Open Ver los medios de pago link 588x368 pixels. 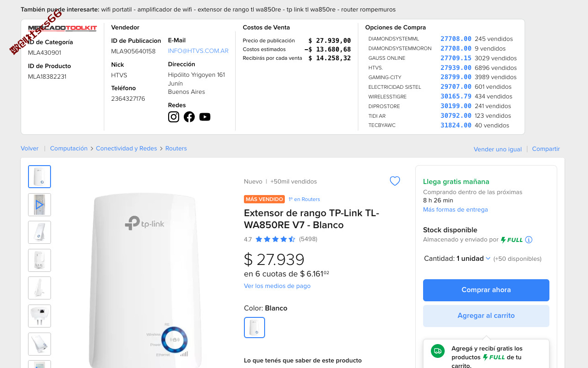tap(277, 286)
